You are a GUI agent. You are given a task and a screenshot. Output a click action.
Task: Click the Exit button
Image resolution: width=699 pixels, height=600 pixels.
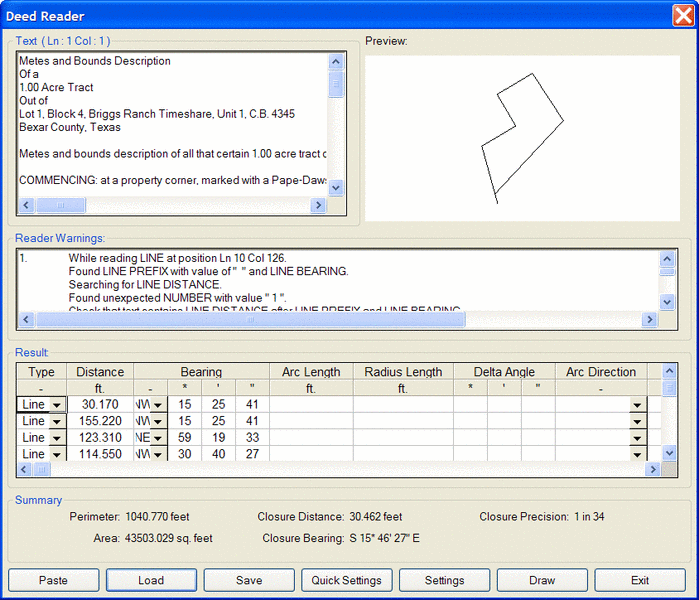[x=640, y=580]
